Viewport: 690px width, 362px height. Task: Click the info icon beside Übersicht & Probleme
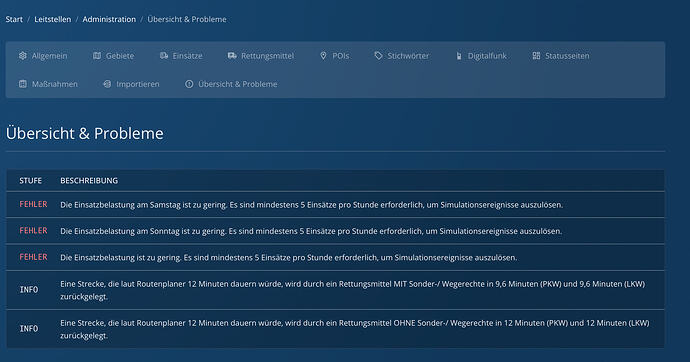[189, 84]
